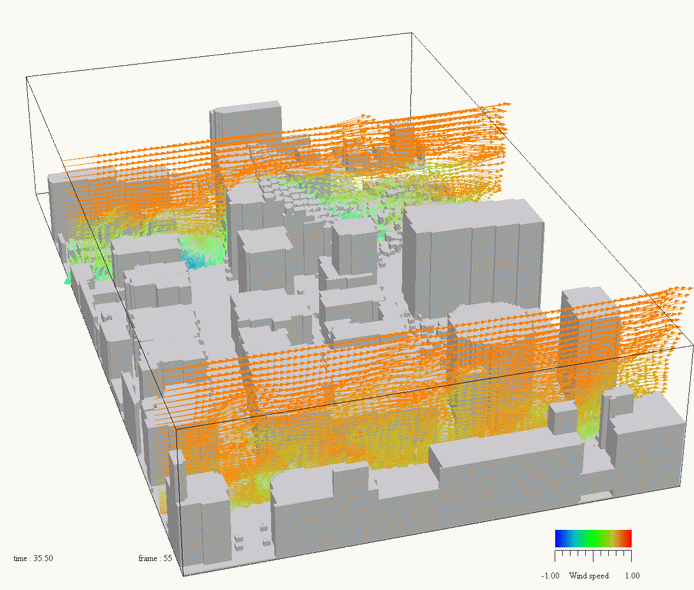
Task: Click the 'time : 35.50' readout
Action: 33,558
